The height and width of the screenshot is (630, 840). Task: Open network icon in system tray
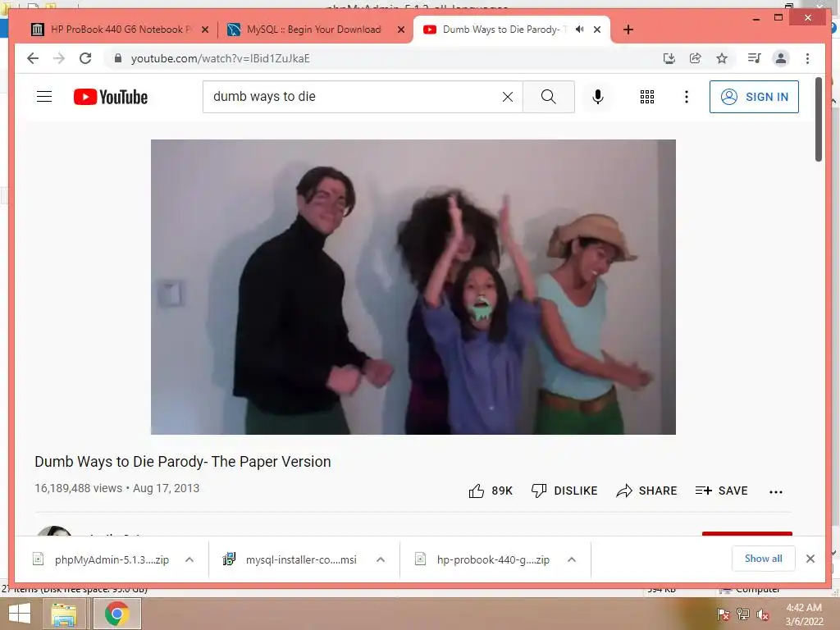pyautogui.click(x=742, y=614)
